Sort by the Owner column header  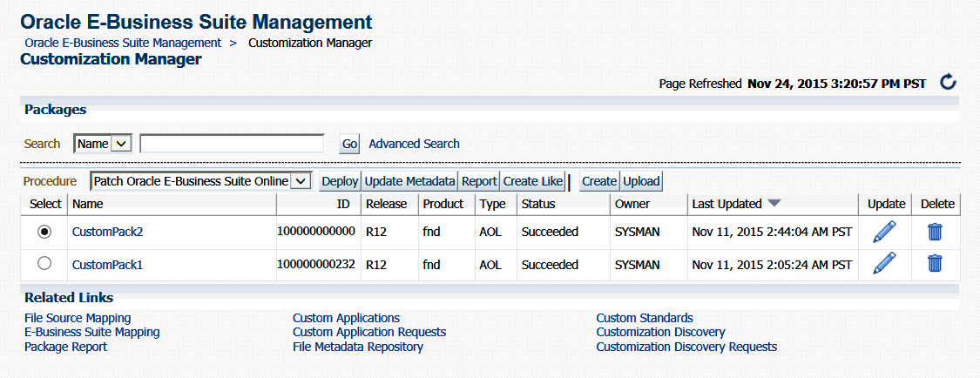click(632, 204)
